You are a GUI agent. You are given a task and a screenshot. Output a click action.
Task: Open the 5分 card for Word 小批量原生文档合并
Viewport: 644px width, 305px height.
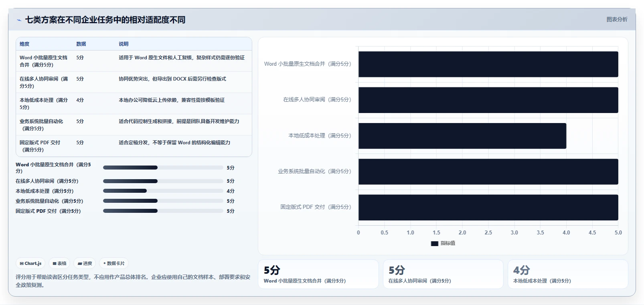pyautogui.click(x=318, y=274)
